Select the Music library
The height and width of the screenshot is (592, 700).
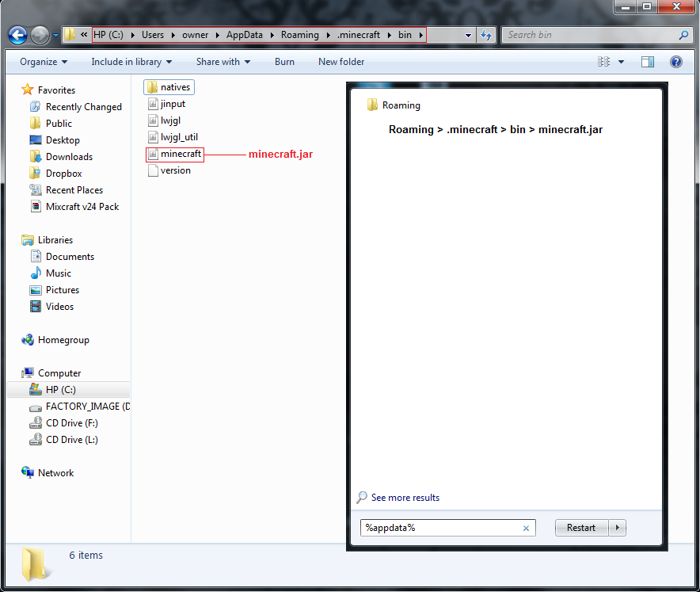point(59,273)
